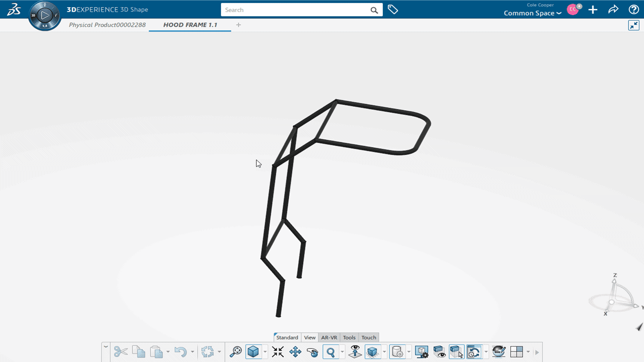Click the Fit All In zoom icon
The height and width of the screenshot is (362, 644).
coord(278,351)
